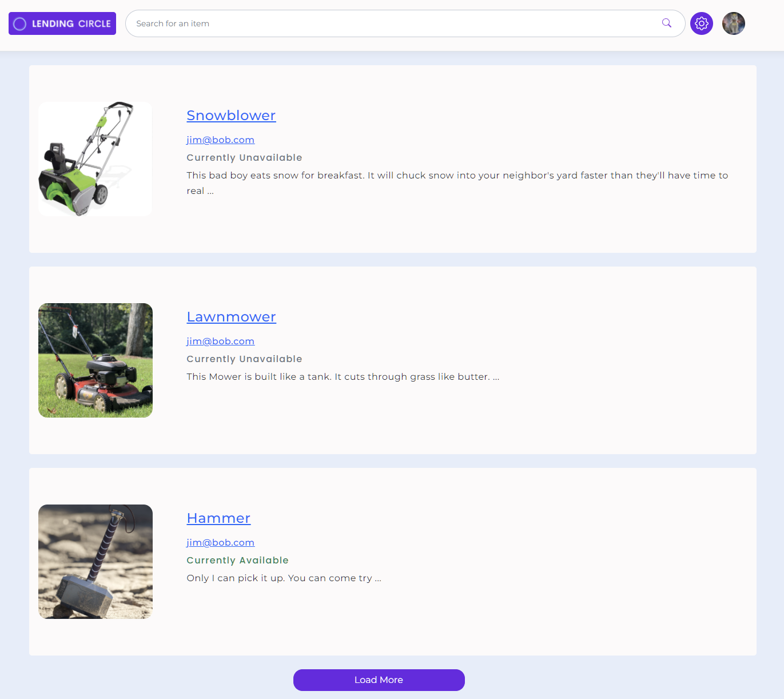The image size is (784, 699).
Task: Select the Lawnmower photo thumbnail
Action: [x=95, y=360]
